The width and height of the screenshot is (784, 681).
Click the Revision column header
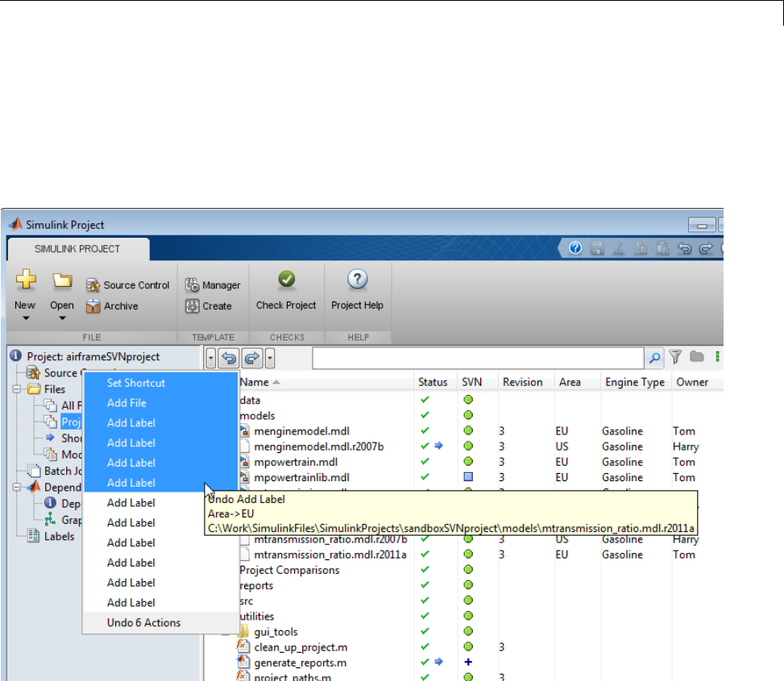click(522, 382)
